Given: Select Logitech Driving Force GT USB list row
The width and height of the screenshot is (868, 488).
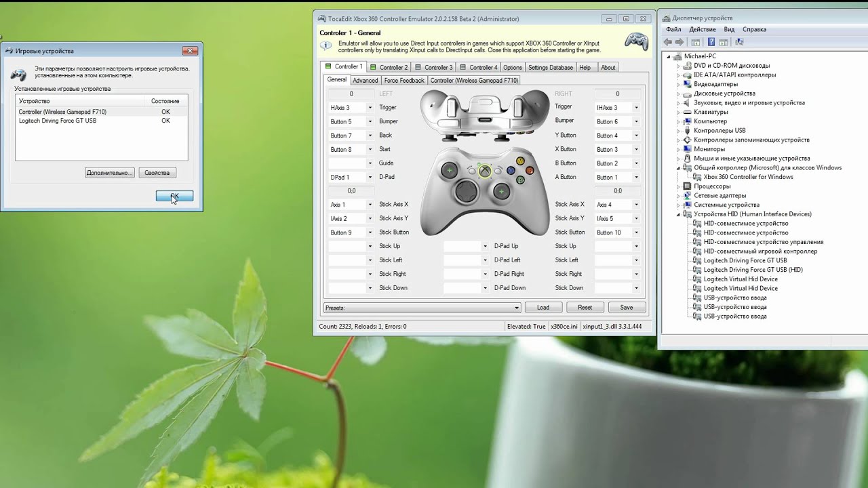Looking at the screenshot, I should pyautogui.click(x=102, y=121).
